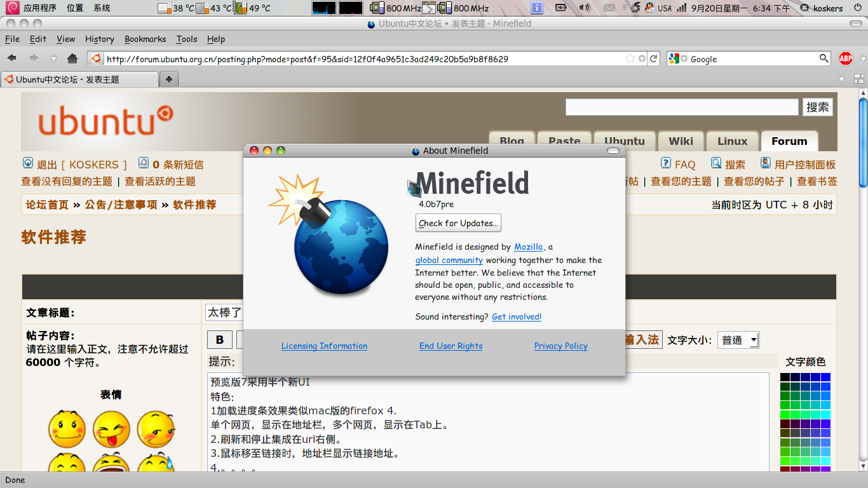Open the View menu
868x488 pixels.
(x=66, y=39)
